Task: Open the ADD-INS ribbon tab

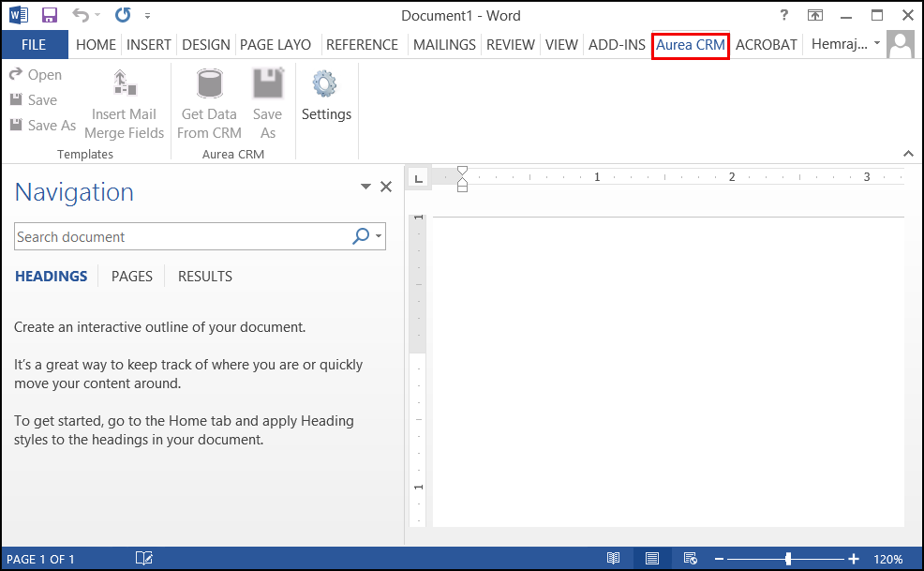Action: (x=617, y=45)
